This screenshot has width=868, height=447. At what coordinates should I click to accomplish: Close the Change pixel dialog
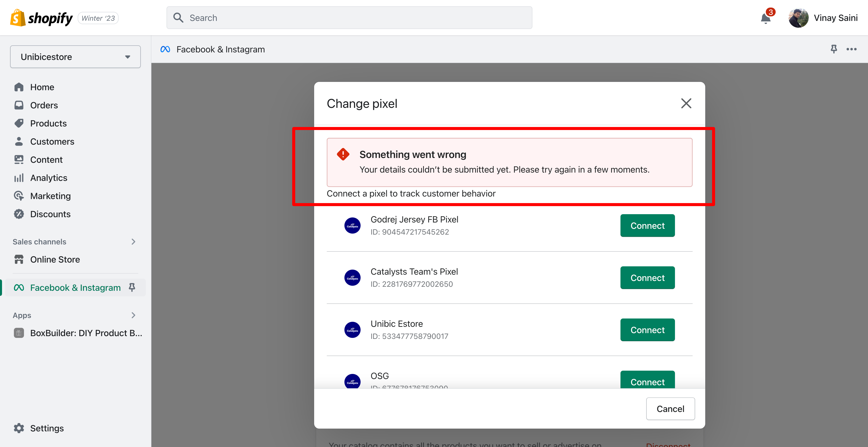(x=686, y=103)
